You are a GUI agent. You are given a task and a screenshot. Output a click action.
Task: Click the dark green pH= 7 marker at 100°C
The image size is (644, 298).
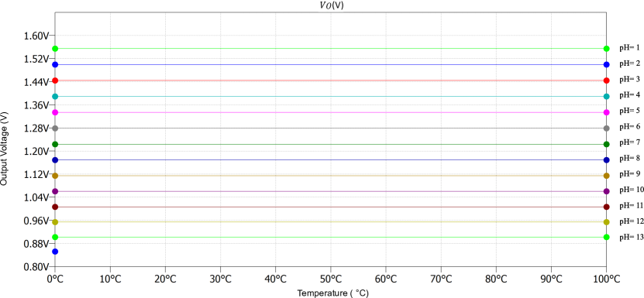coord(606,144)
